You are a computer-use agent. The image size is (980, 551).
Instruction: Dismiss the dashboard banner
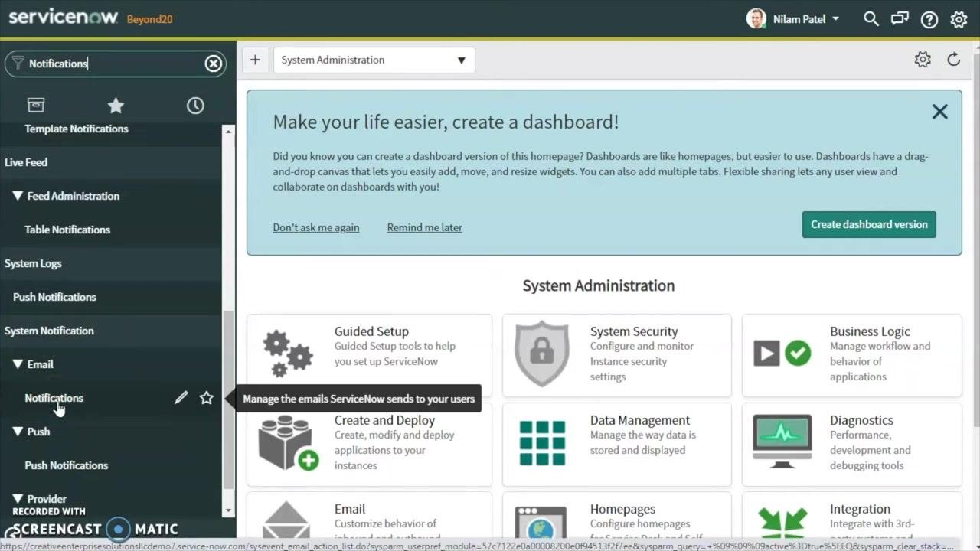pos(940,112)
